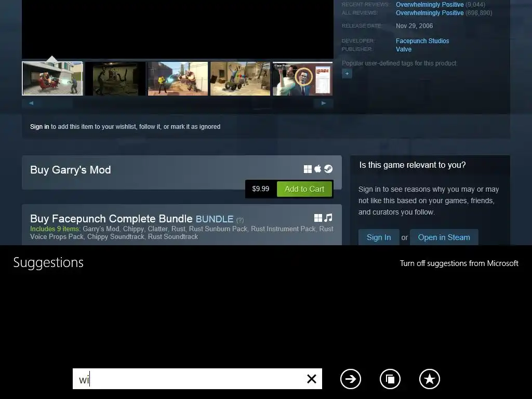Click the thumbnail strip scrollbar track
The width and height of the screenshot is (532, 399).
click(x=178, y=103)
